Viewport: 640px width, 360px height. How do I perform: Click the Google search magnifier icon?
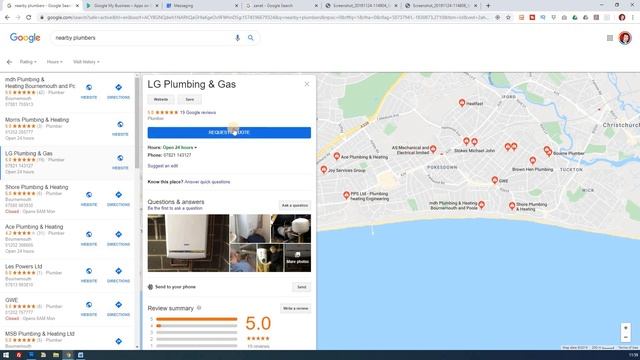point(251,38)
